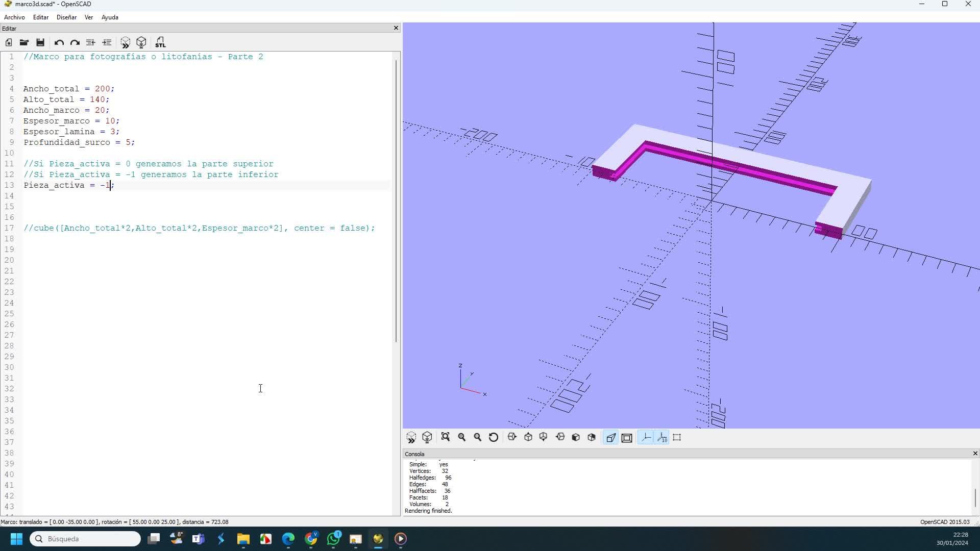Viewport: 980px width, 551px height.
Task: Open the Ayuda menu
Action: 110,17
